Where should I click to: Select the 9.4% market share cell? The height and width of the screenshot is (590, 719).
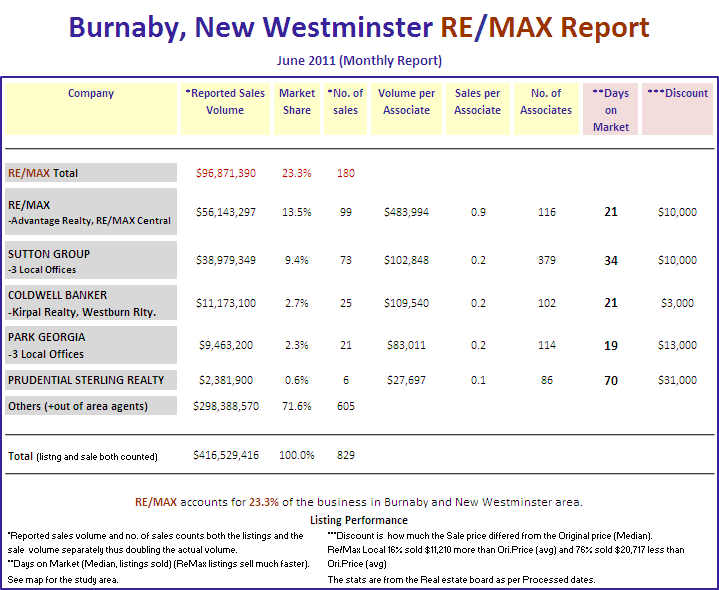[297, 260]
